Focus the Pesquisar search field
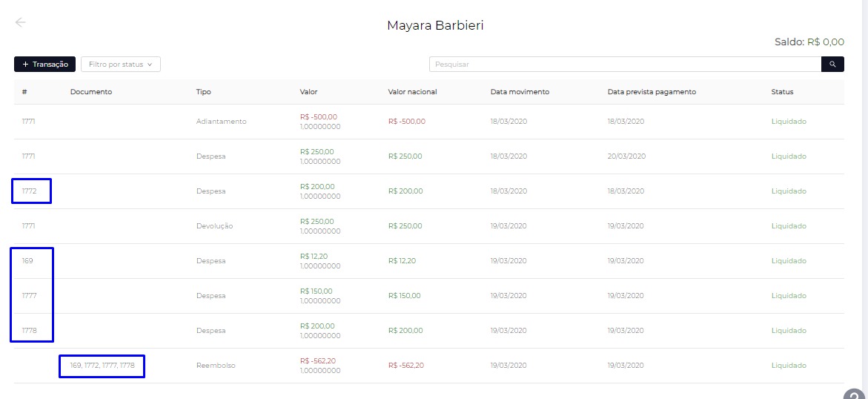 (625, 65)
